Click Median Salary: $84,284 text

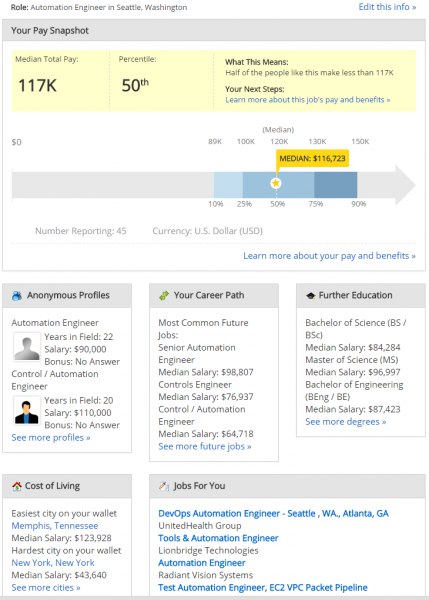pyautogui.click(x=353, y=347)
